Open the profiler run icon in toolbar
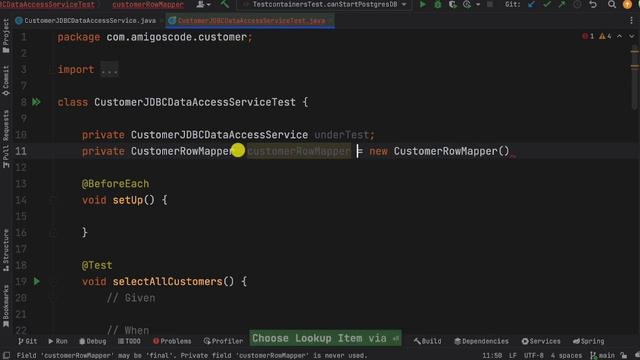 click(467, 4)
